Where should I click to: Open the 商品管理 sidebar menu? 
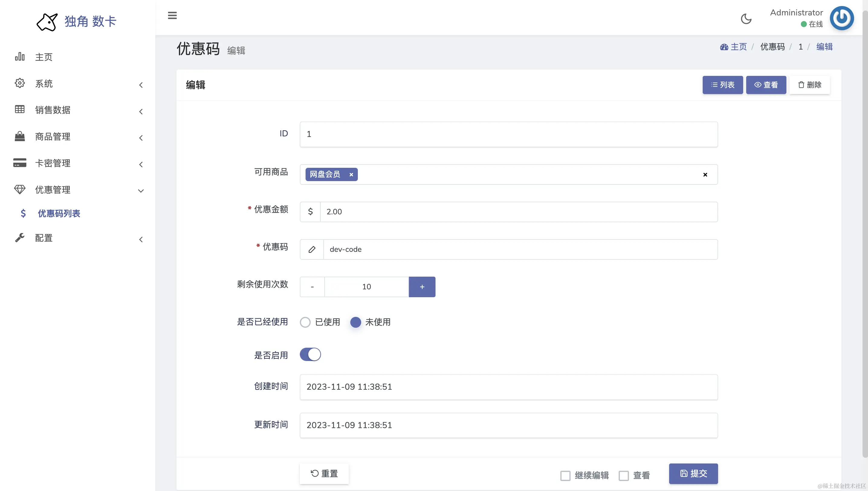tap(78, 136)
